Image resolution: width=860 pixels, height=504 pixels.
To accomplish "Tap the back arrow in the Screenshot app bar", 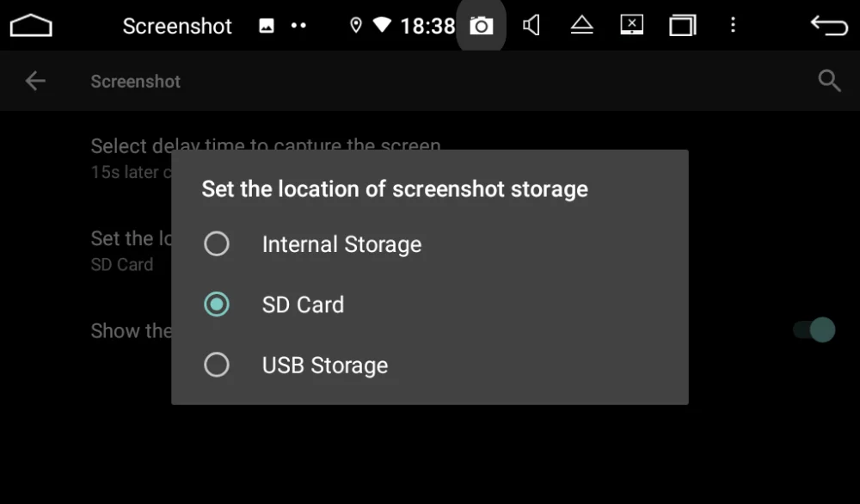I will (34, 80).
